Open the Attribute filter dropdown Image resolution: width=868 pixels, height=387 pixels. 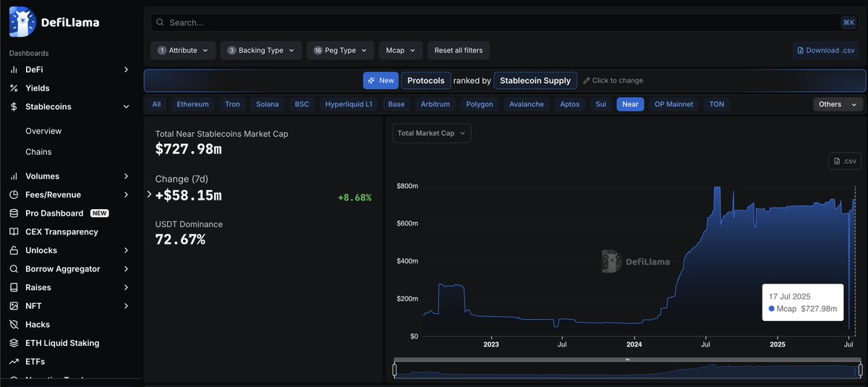point(183,51)
